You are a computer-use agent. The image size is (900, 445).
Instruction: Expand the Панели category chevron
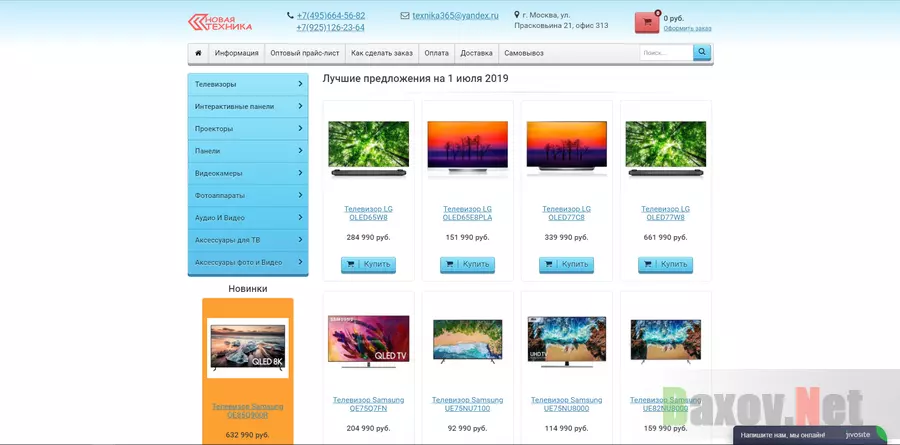(300, 150)
